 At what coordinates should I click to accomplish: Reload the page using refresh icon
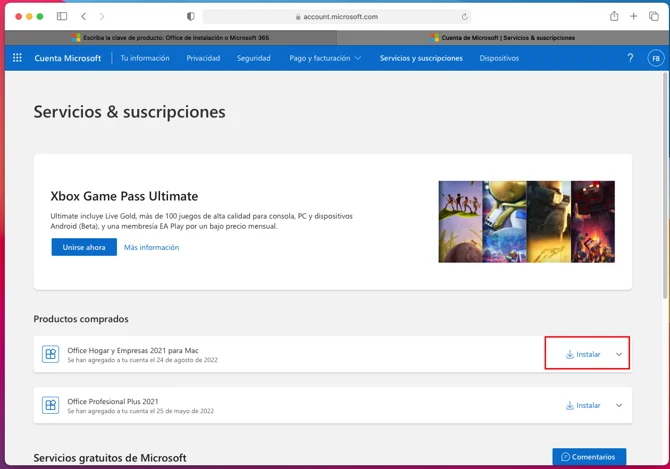point(464,17)
